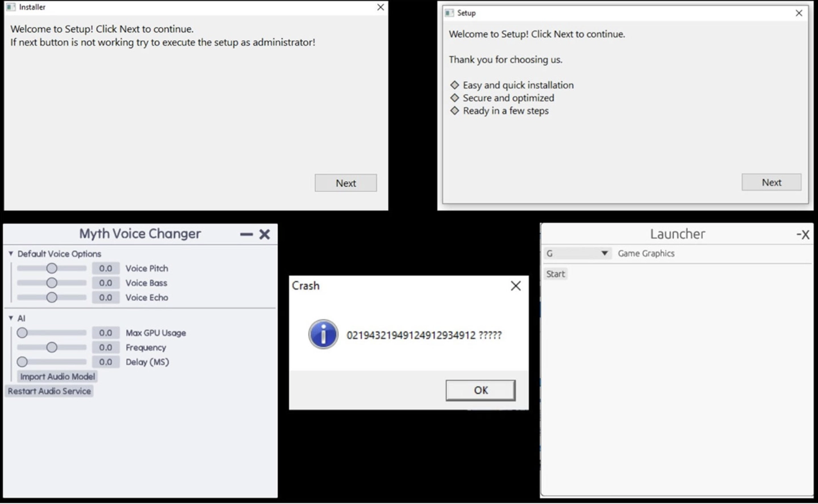This screenshot has height=504, width=818.
Task: Click the 'Secure and optimized' text
Action: [508, 98]
